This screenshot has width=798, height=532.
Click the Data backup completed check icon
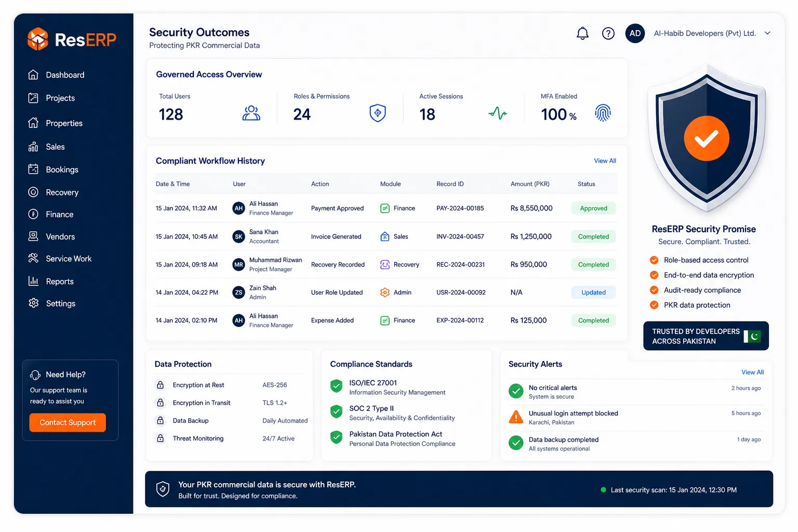[516, 443]
